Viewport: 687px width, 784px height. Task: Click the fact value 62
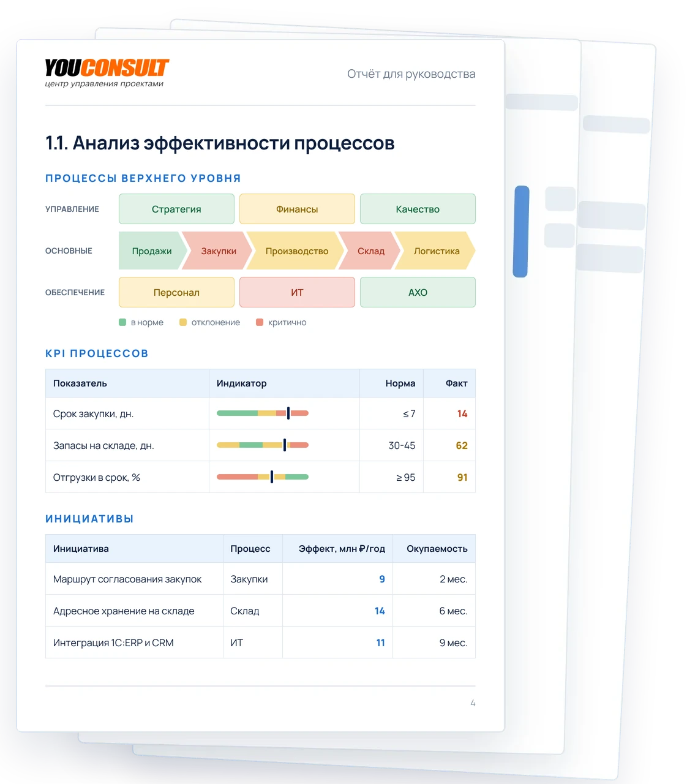tap(462, 446)
